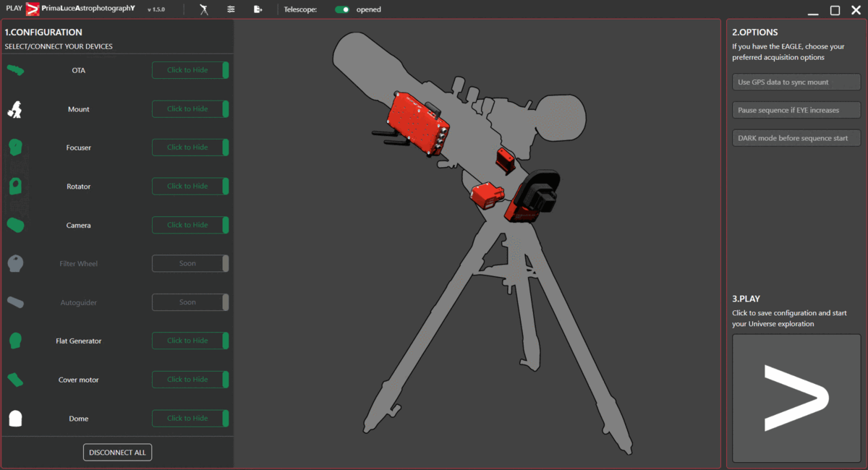This screenshot has width=868, height=470.
Task: Click the Camera device icon
Action: click(15, 225)
